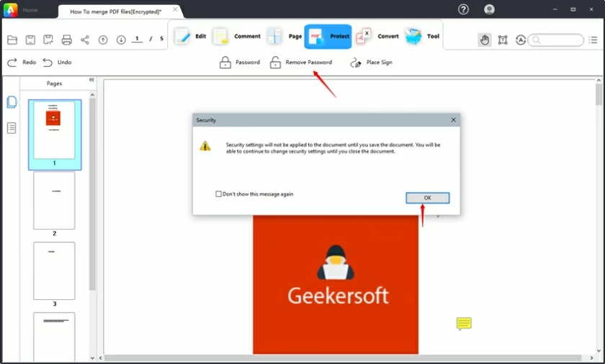
Task: Click the Share icon
Action: point(85,40)
